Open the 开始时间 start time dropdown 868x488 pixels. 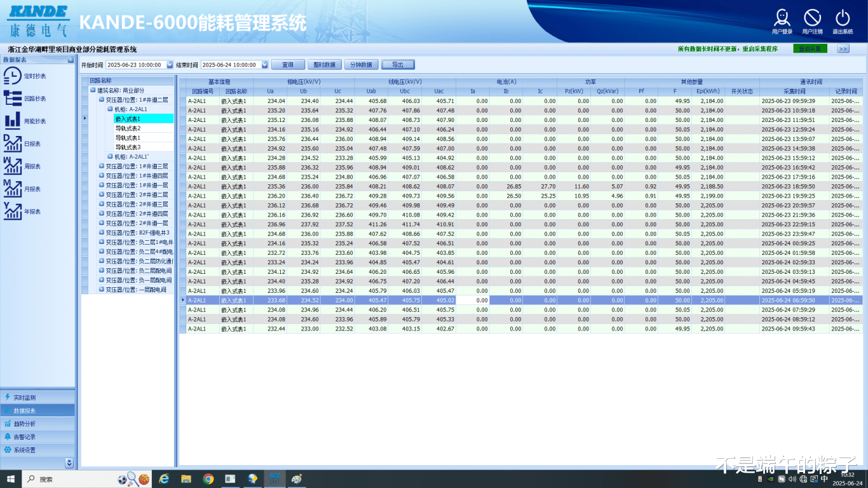170,65
